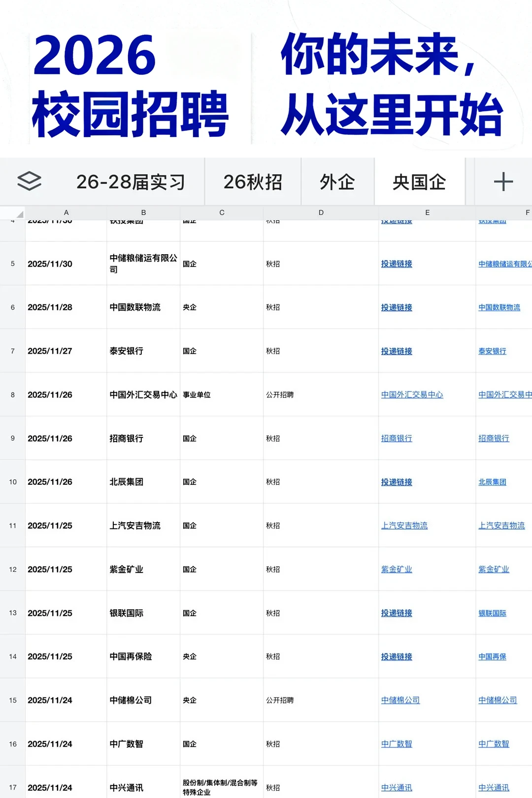Viewport: 532px width, 798px height.
Task: Open 上汽安吉物流 link in column E
Action: point(404,526)
